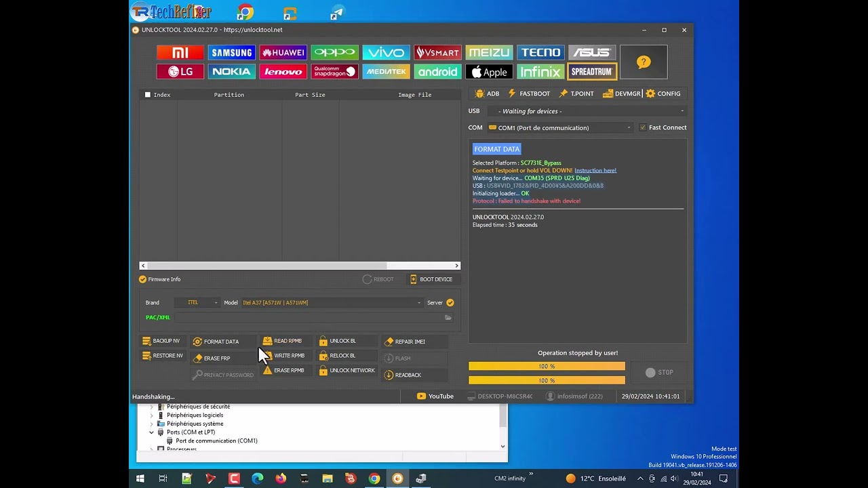
Task: Select the Nokia brand icon
Action: (231, 72)
